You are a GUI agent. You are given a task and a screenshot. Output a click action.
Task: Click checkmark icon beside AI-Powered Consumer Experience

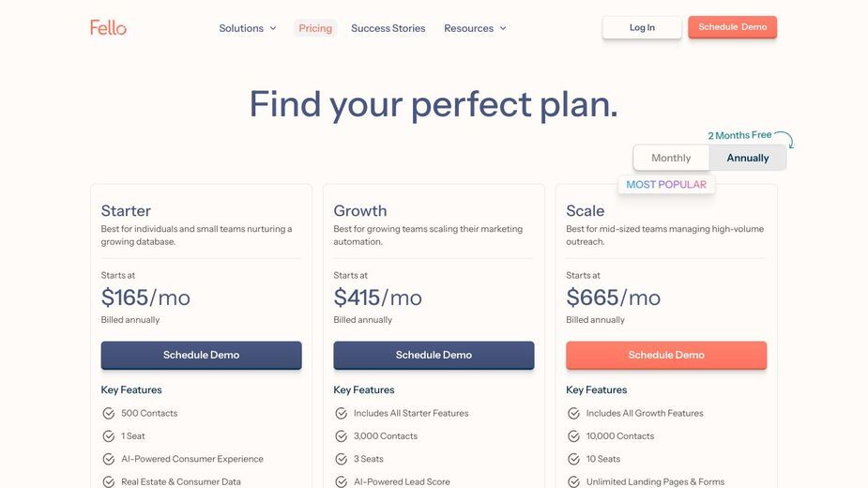coord(109,459)
